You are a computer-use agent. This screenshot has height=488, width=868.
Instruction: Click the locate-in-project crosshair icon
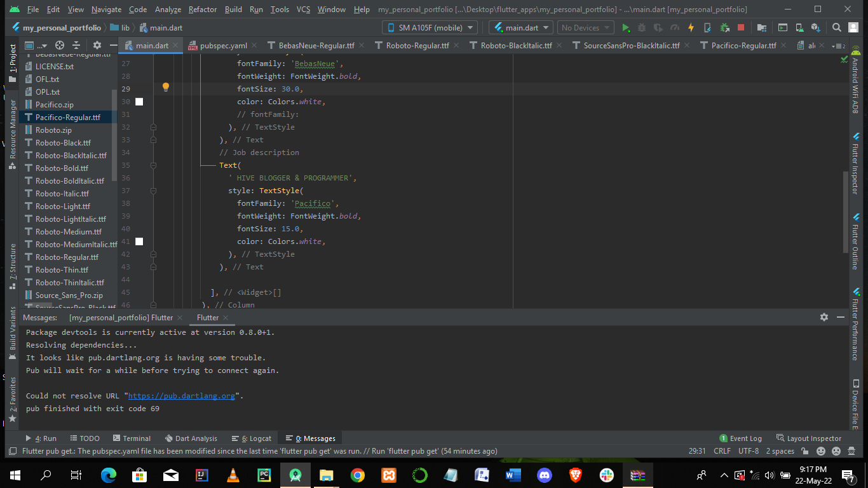[x=60, y=45]
